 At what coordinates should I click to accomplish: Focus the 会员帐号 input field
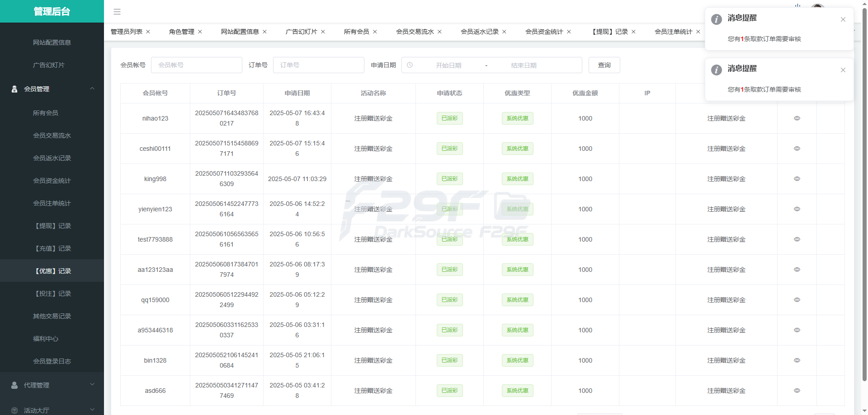pyautogui.click(x=197, y=65)
